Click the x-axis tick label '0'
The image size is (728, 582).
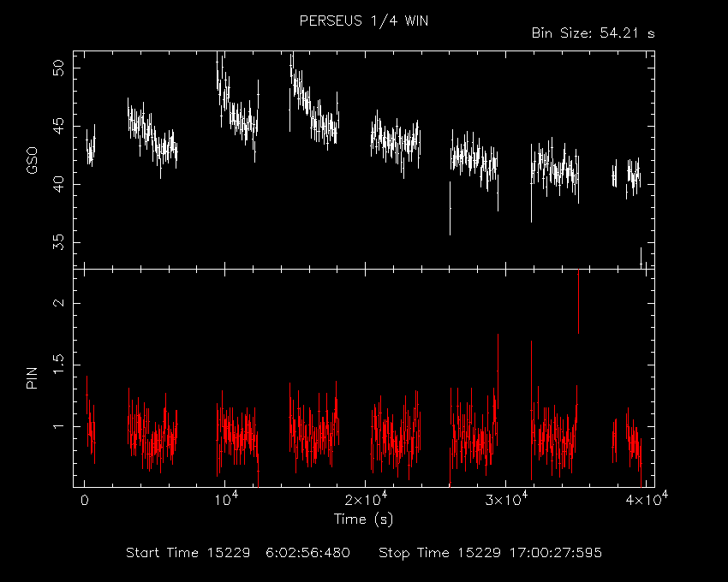pos(85,501)
